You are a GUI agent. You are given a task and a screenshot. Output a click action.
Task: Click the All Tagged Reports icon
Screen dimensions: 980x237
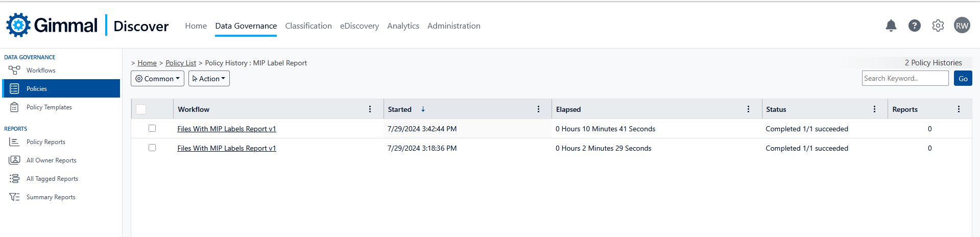(14, 179)
